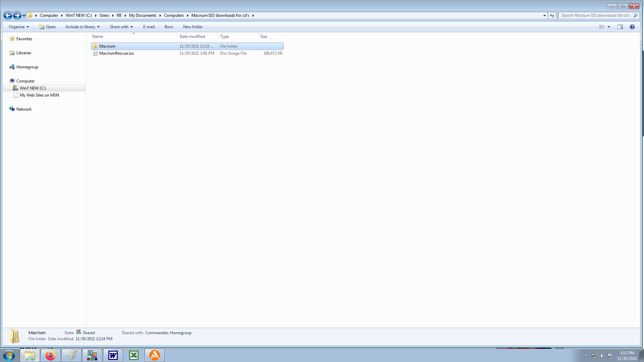This screenshot has width=644, height=362.
Task: Expand the arrow after the My Documents breadcrumb
Action: click(x=160, y=15)
